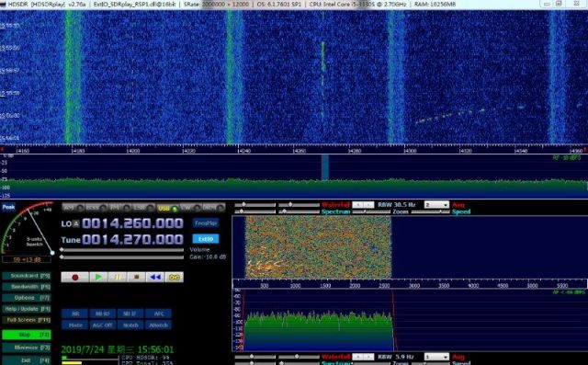The image size is (588, 365).
Task: Click the green play button
Action: 98,278
